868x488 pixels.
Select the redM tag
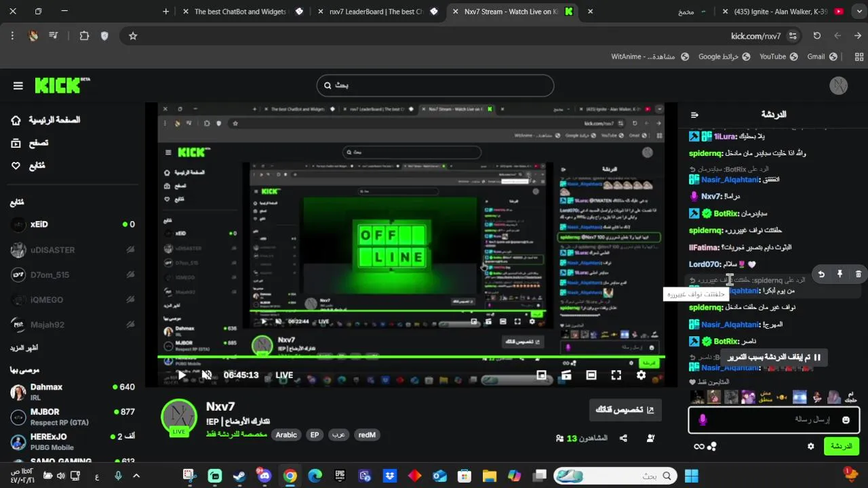click(x=367, y=435)
